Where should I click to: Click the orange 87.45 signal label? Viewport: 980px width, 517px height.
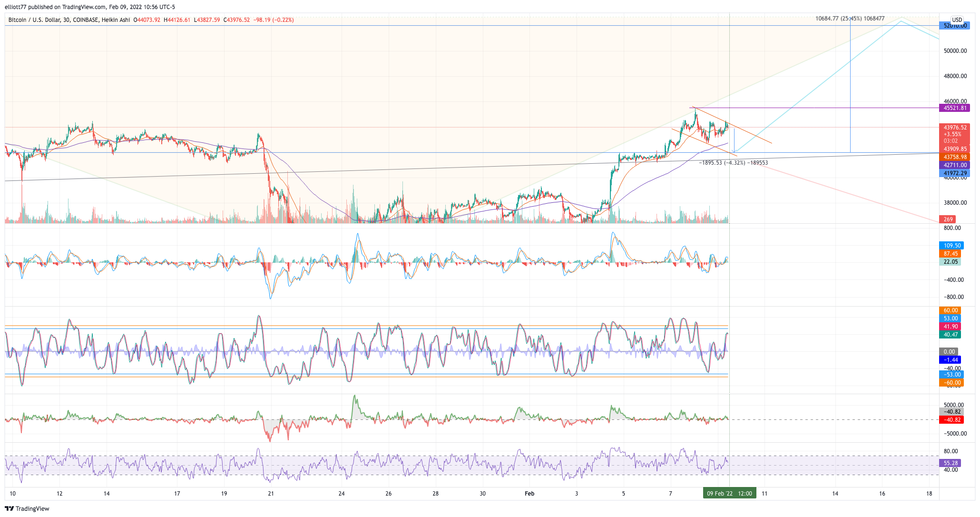point(950,254)
